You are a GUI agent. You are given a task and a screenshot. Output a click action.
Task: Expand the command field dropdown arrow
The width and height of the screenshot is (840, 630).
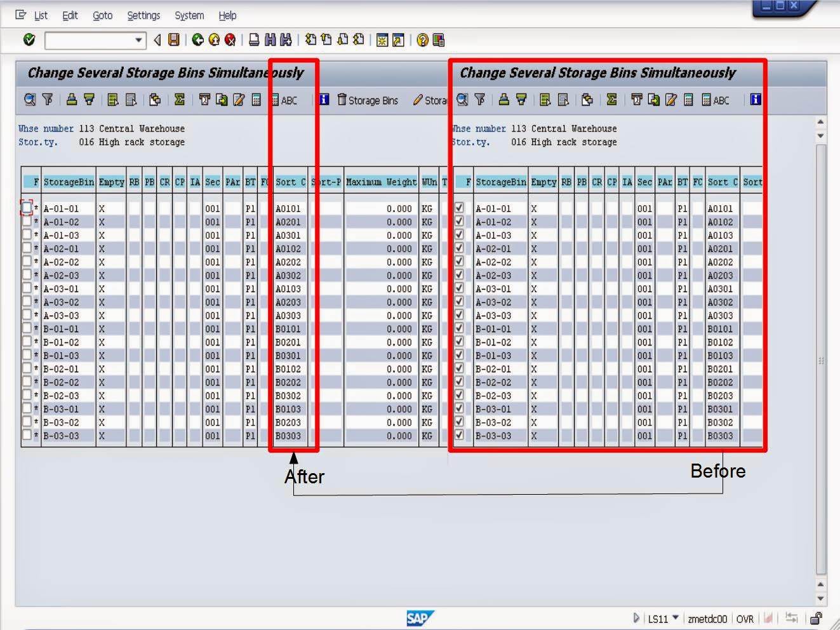coord(137,39)
